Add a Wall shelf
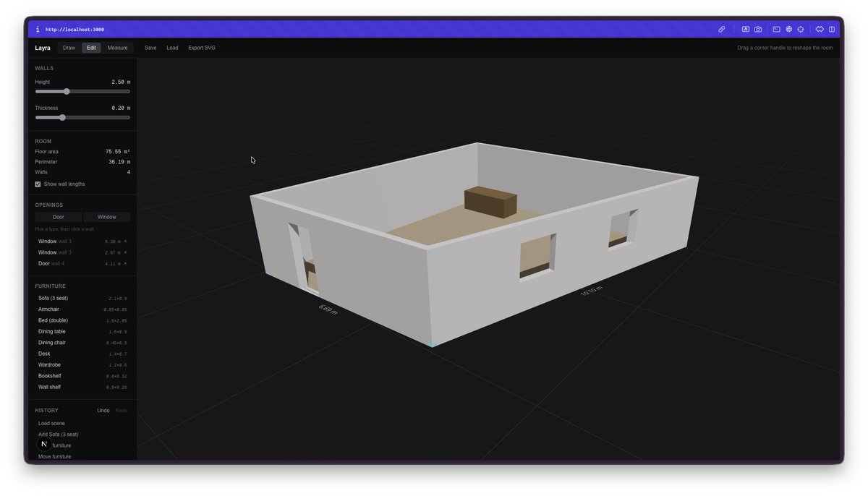The image size is (868, 496). (x=82, y=387)
